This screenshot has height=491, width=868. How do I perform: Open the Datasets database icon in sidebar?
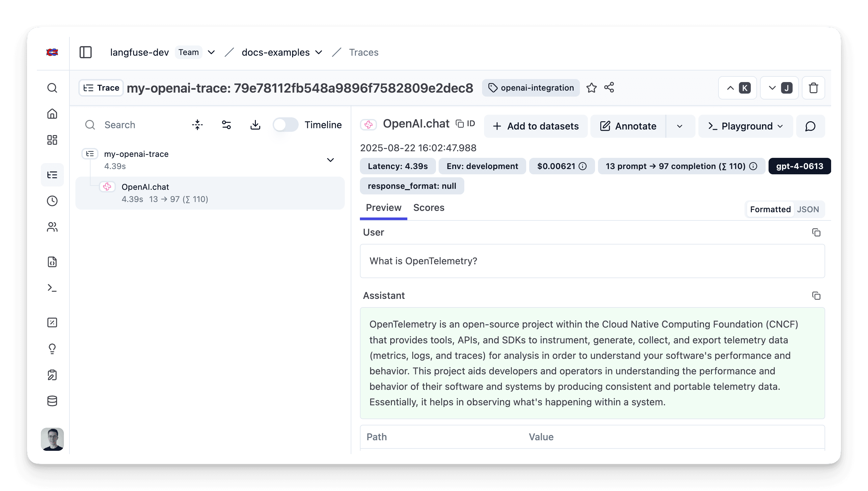pos(52,401)
